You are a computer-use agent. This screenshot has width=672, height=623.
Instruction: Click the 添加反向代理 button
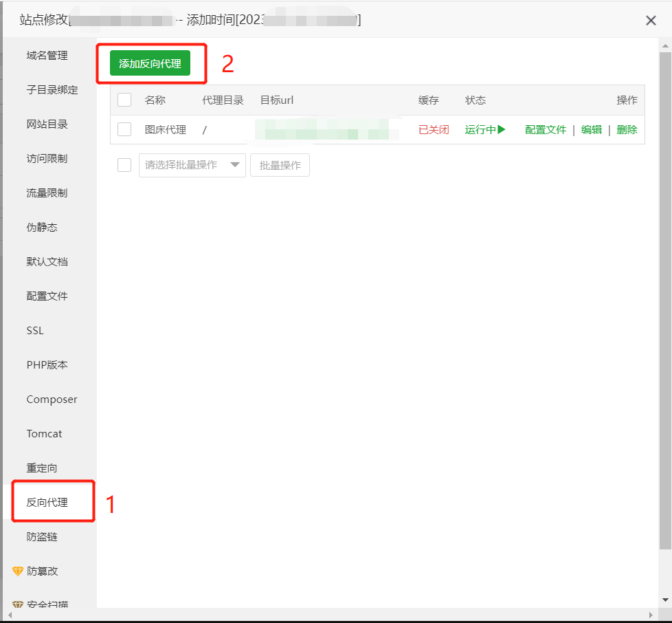coord(150,64)
